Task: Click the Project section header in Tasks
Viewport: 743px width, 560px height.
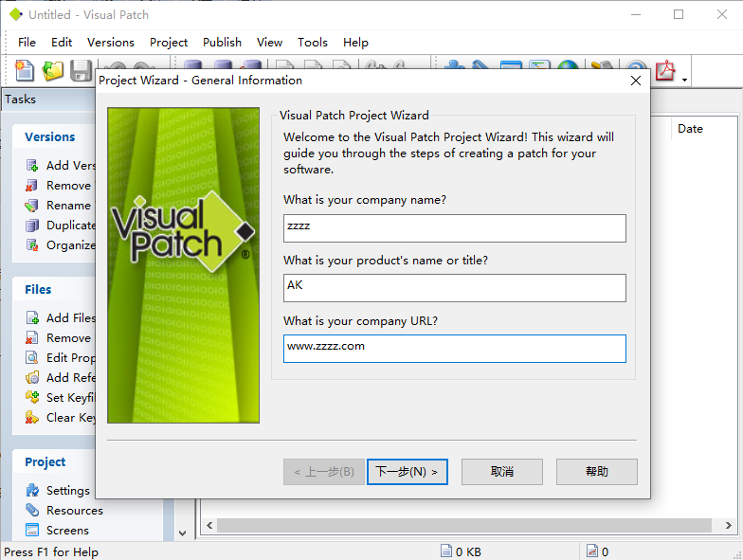Action: (x=45, y=462)
